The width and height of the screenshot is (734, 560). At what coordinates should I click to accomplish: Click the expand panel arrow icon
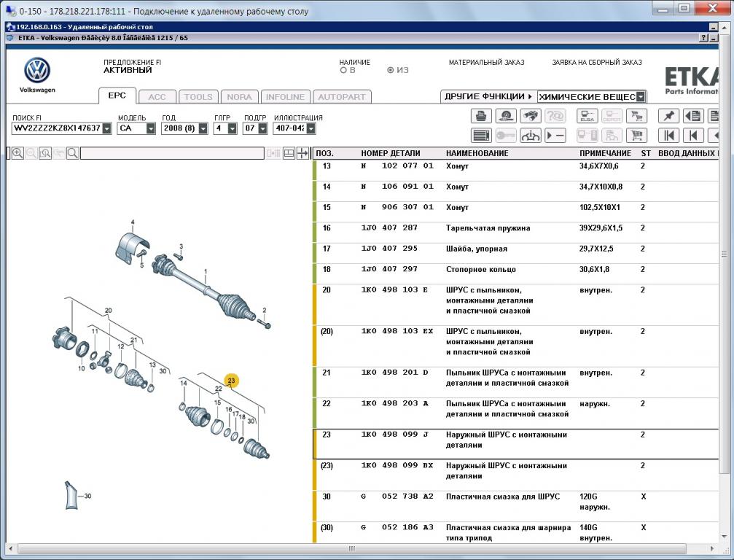(302, 153)
